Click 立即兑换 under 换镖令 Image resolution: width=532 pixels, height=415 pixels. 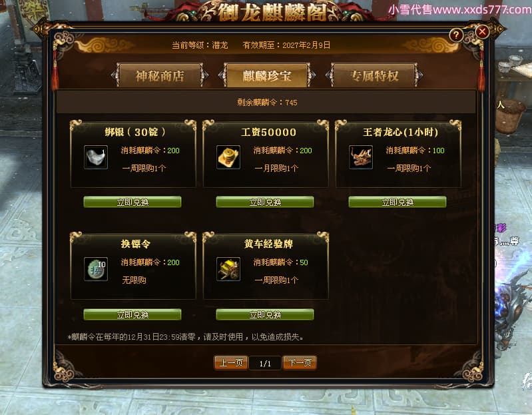coord(133,314)
